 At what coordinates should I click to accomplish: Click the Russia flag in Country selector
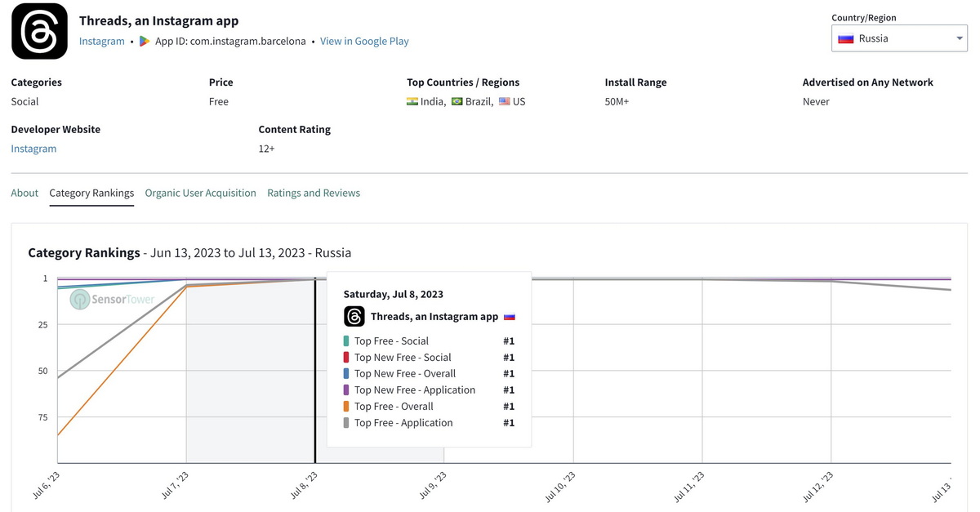(x=846, y=38)
